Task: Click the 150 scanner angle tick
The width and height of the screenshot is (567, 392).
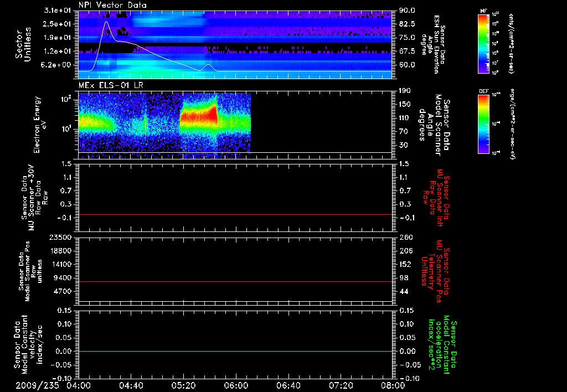Action: pos(405,104)
